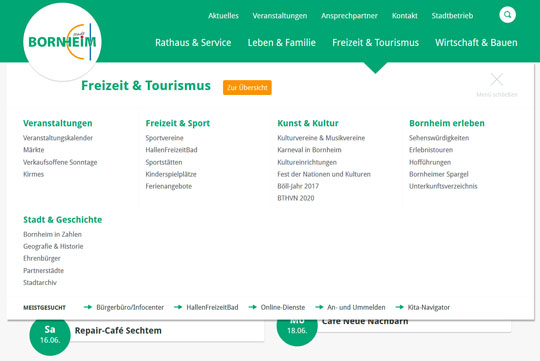This screenshot has width=540, height=361.
Task: Open the Ehrenbürger link
Action: pyautogui.click(x=42, y=258)
